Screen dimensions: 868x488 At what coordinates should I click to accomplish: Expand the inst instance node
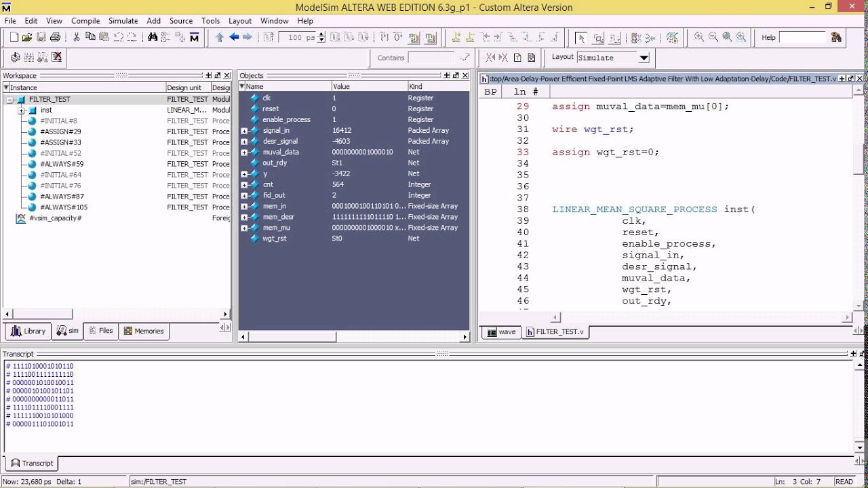[22, 110]
